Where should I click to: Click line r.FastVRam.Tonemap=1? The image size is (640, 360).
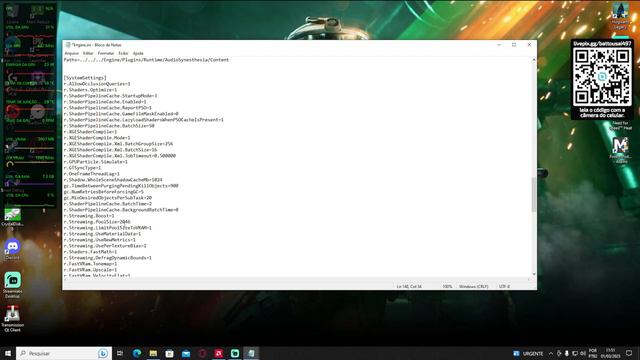90,264
